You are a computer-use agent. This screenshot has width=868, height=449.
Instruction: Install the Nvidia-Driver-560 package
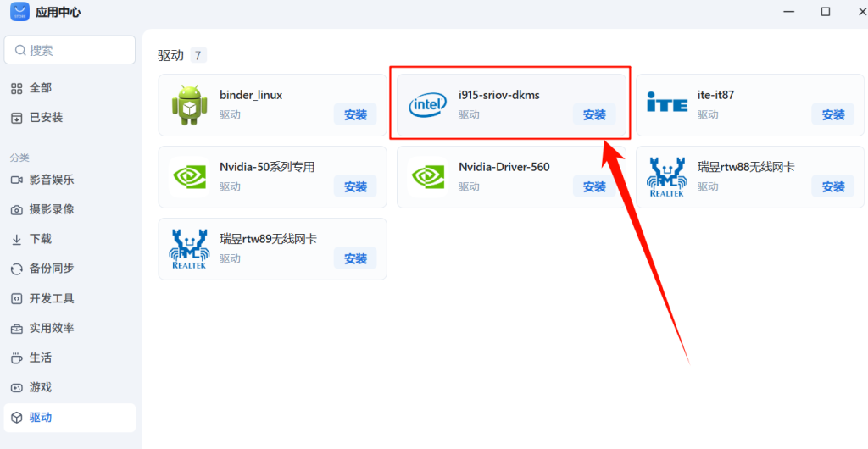point(594,186)
